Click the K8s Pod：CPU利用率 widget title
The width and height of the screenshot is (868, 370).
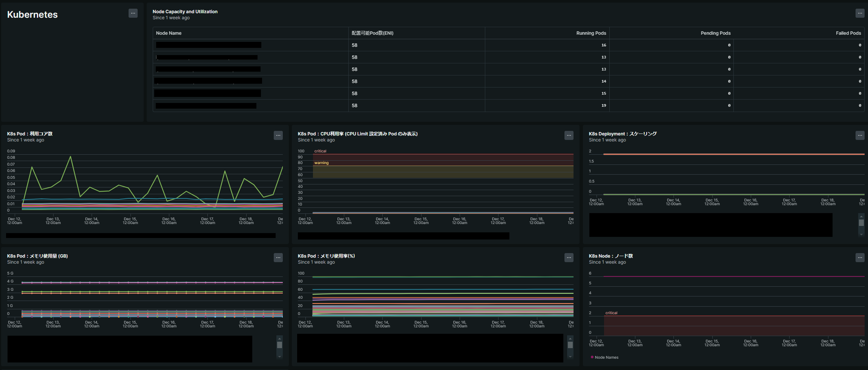tap(357, 134)
